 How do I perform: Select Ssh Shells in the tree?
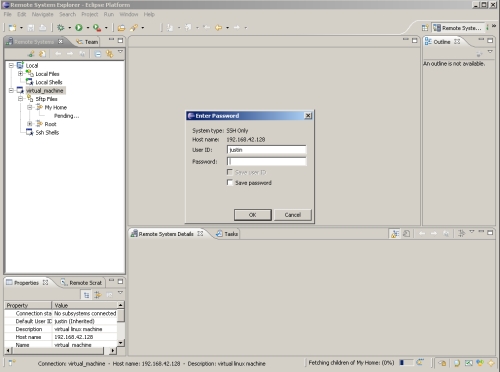point(47,132)
